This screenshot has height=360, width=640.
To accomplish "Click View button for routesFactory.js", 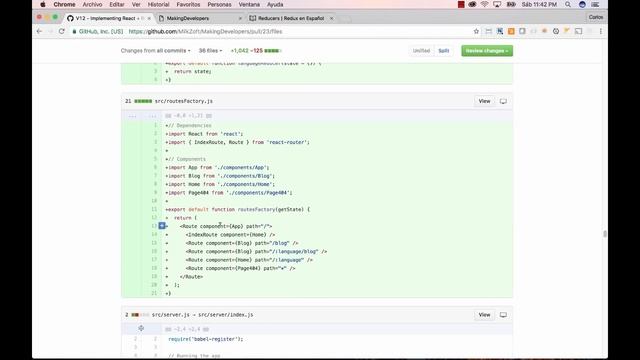I will pos(484,101).
